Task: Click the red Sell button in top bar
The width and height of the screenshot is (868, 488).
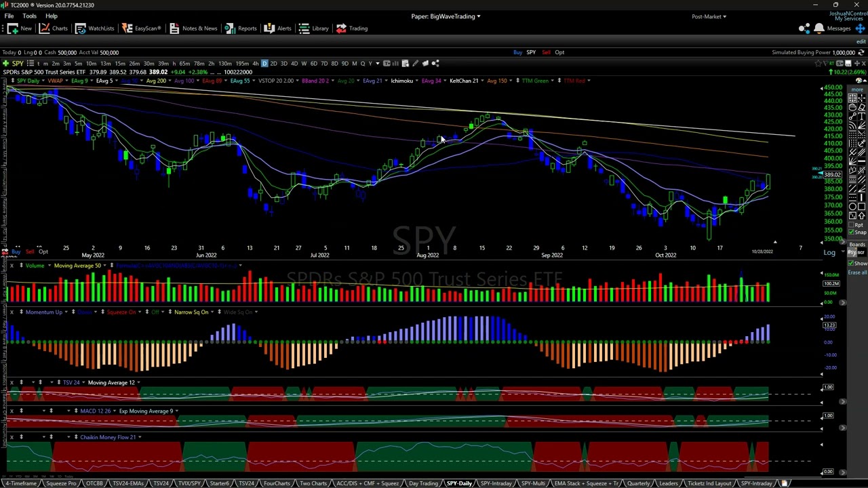Action: click(x=546, y=52)
